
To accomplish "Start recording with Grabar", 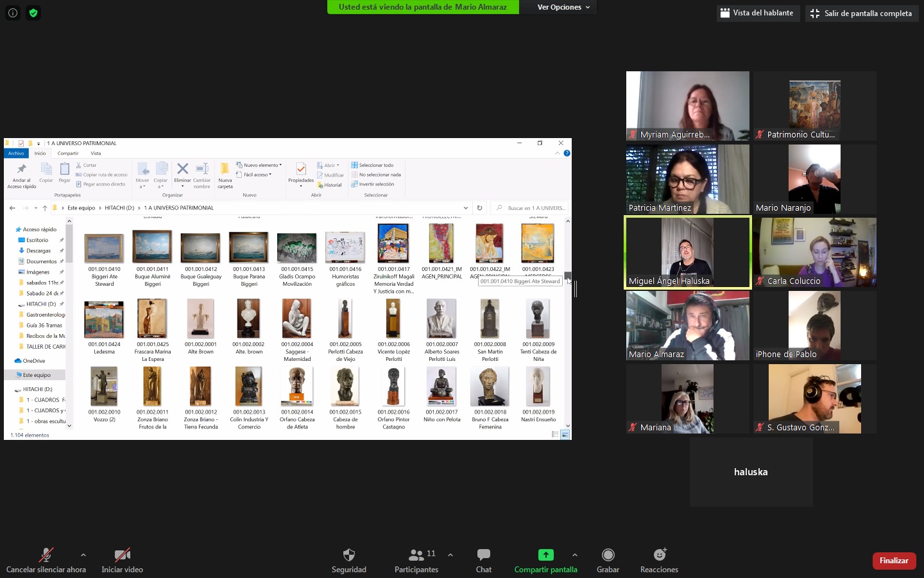I will pyautogui.click(x=608, y=560).
